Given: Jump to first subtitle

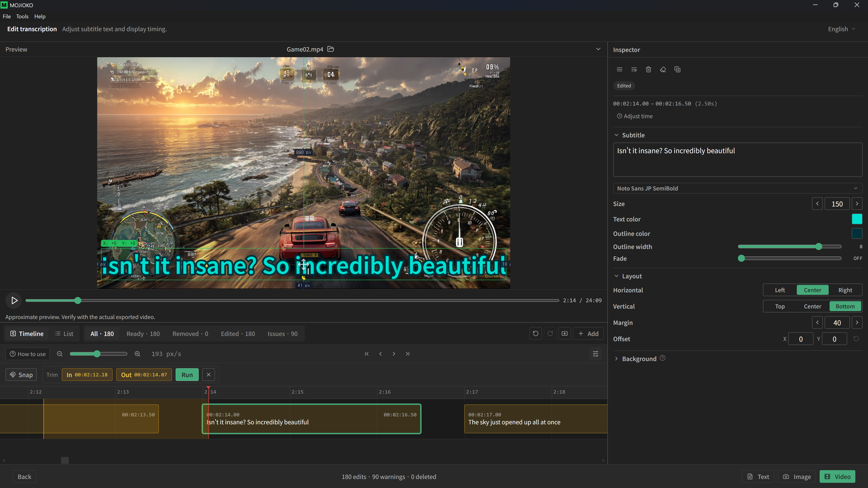Looking at the screenshot, I should (367, 354).
